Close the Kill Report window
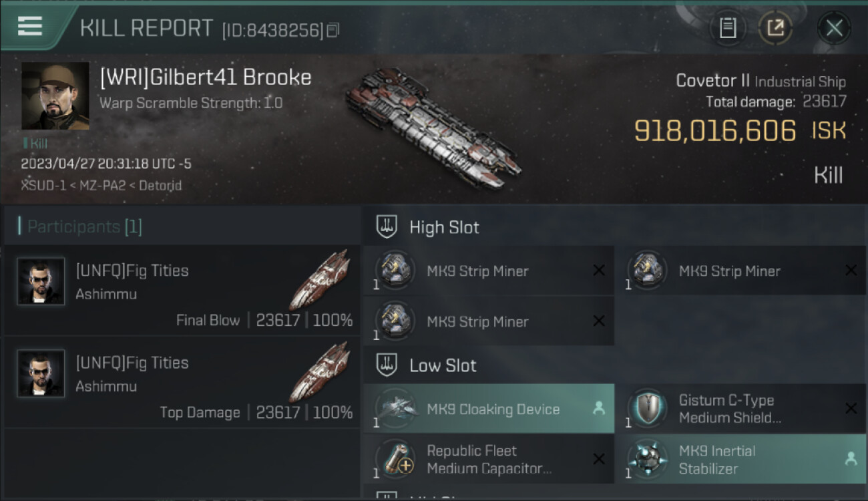This screenshot has height=501, width=868. 834,28
